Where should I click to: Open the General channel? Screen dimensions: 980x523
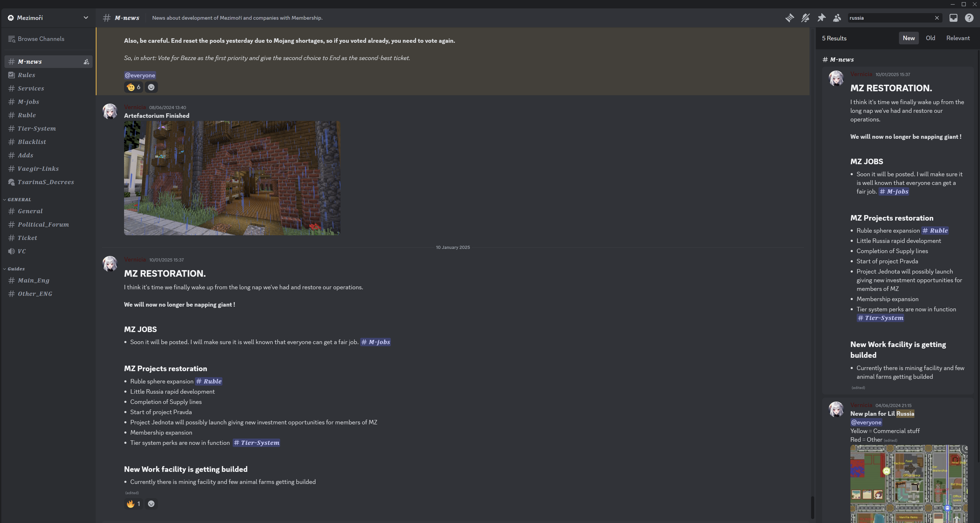48,211
